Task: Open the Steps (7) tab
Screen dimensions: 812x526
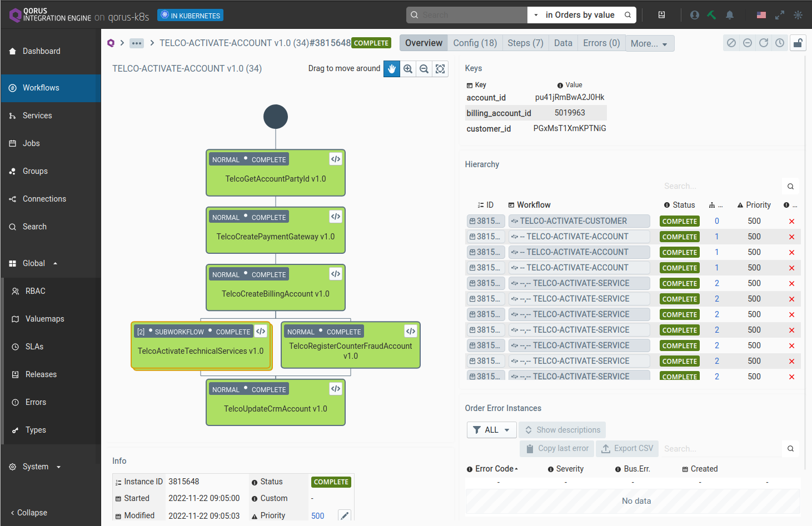Action: tap(525, 43)
